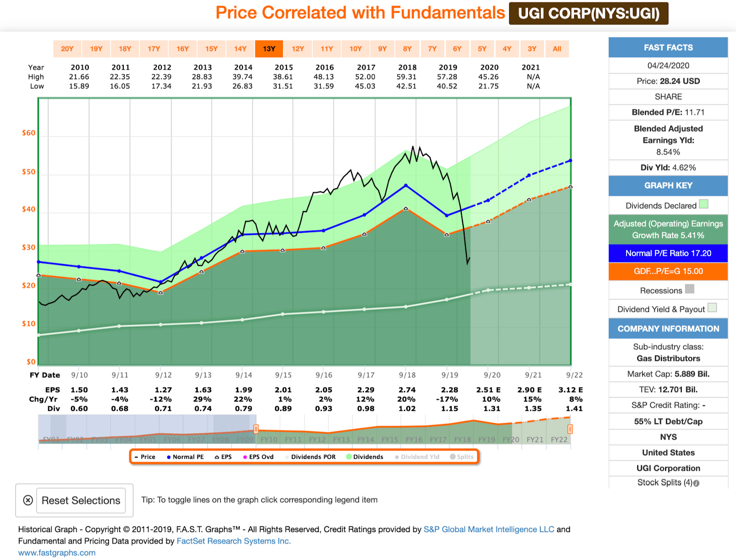
Task: Select the 7Y time range tab
Action: tap(432, 49)
